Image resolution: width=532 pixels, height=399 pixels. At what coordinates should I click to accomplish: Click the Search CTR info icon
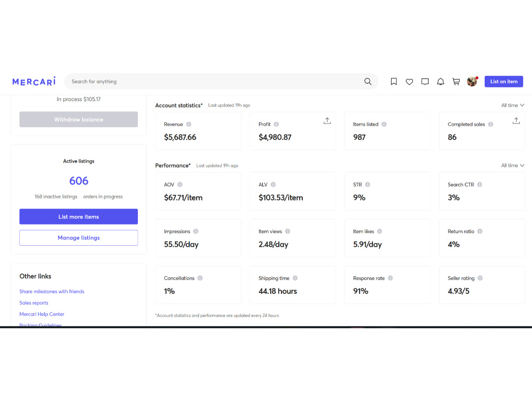(x=479, y=185)
